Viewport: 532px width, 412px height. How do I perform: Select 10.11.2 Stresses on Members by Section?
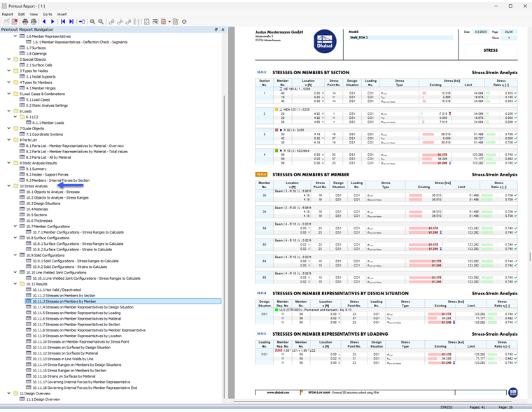click(x=64, y=295)
